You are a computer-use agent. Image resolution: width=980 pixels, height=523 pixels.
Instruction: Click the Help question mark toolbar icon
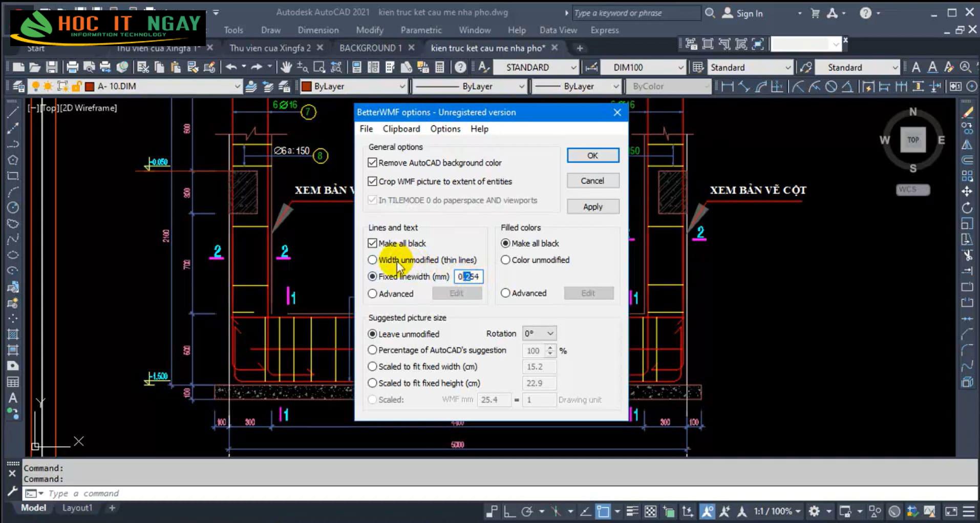pos(460,67)
